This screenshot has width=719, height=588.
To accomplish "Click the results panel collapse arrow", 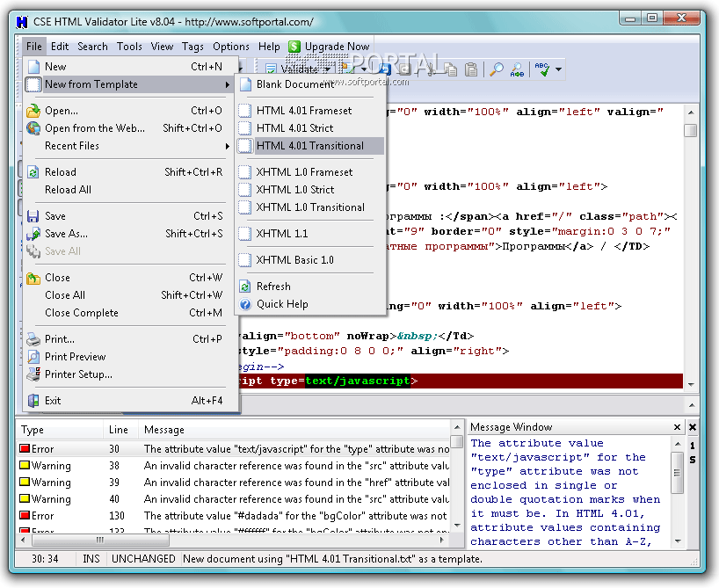I will (692, 405).
